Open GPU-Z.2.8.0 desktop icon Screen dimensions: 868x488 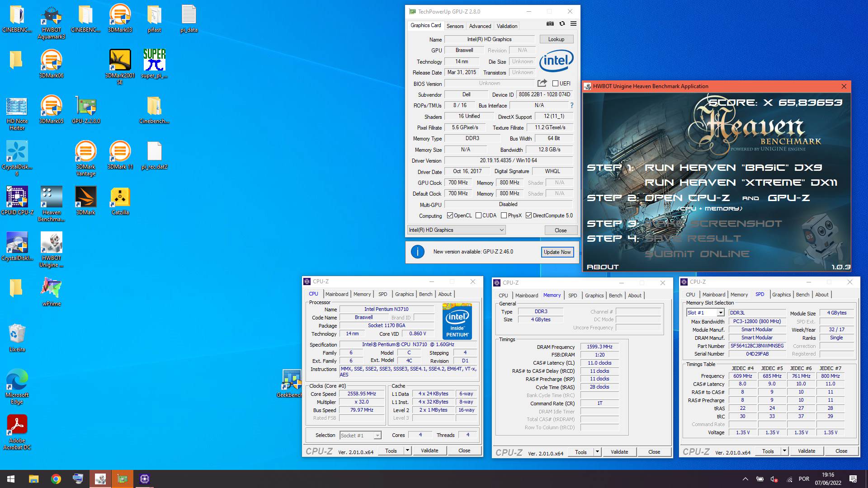click(x=85, y=110)
